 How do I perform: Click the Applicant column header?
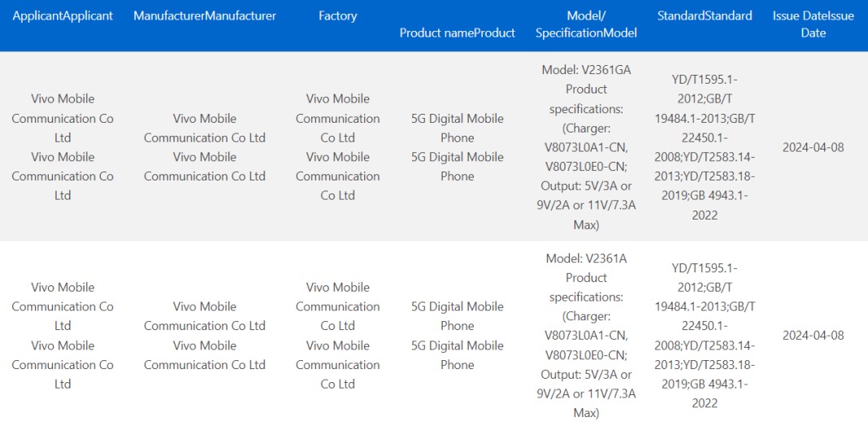63,16
